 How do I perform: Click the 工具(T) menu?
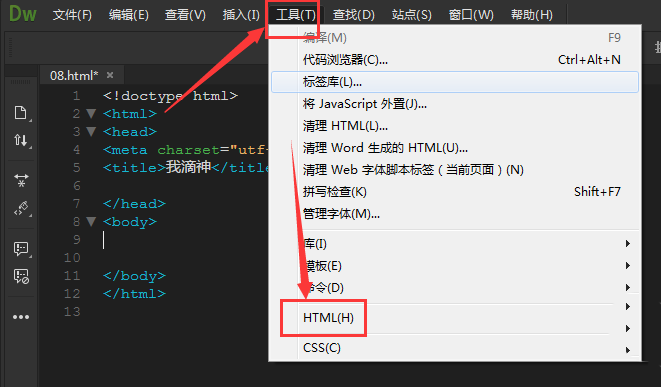click(x=296, y=15)
